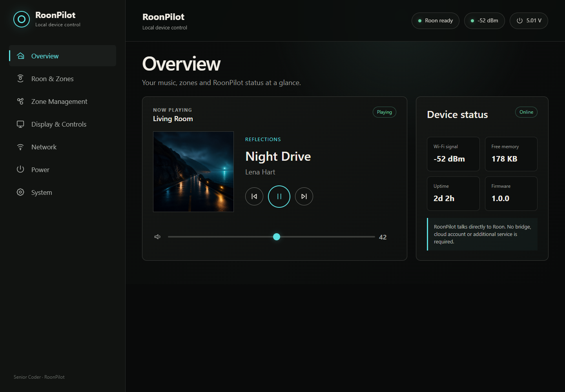
Task: Click the Uptime 2d 2h card
Action: click(x=453, y=194)
